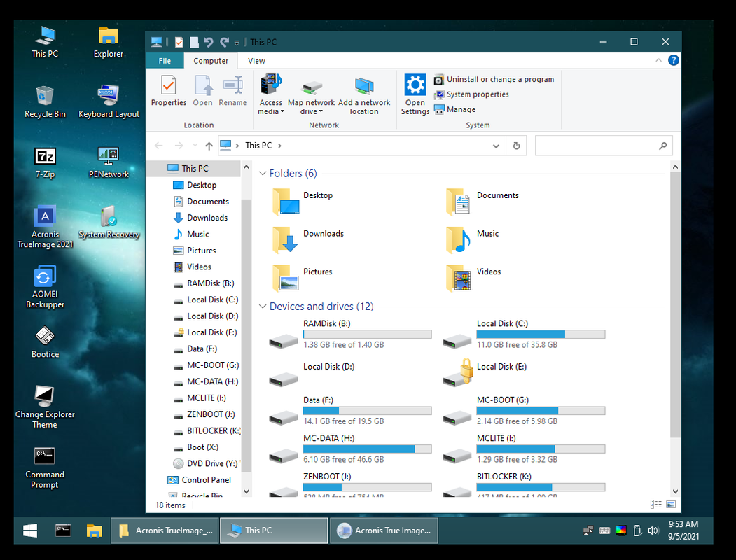736x560 pixels.
Task: Click Command Prompt taskbar icon
Action: [63, 531]
